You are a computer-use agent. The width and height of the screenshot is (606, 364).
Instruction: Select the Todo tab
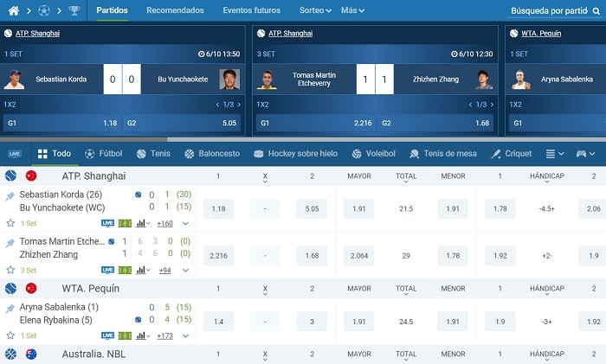tap(55, 154)
